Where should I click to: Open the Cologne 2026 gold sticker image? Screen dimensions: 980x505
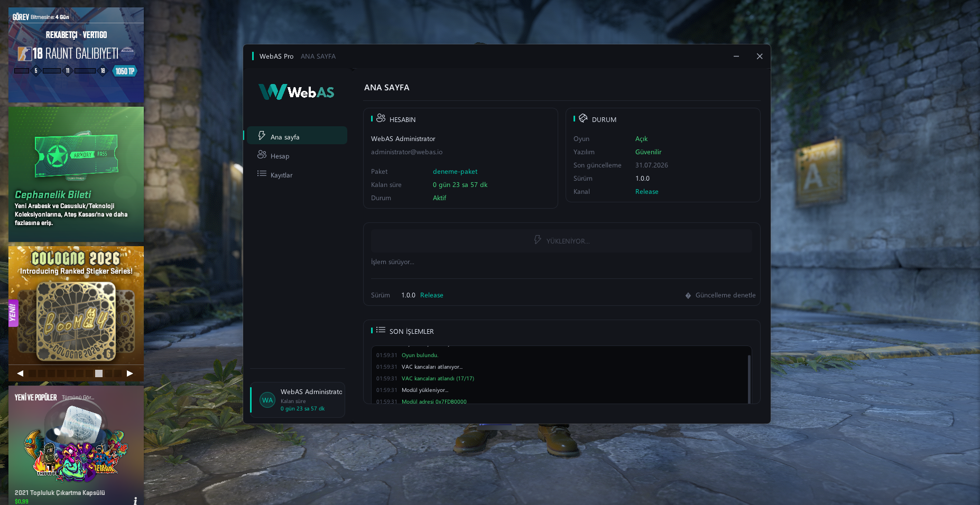76,321
